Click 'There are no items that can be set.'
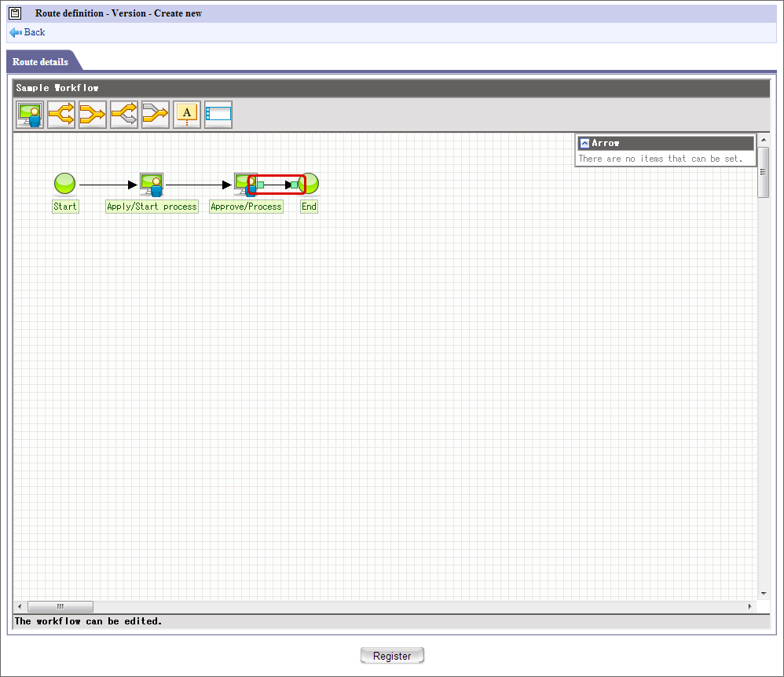784x677 pixels. click(661, 159)
